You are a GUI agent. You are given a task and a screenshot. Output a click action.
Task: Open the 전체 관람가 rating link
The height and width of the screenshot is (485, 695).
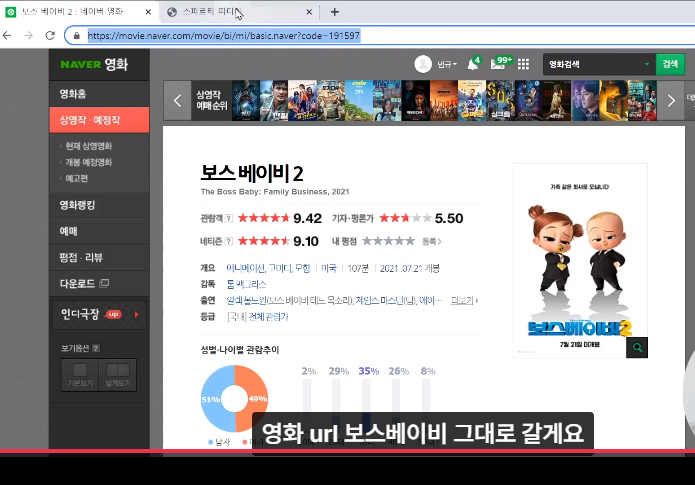(268, 317)
